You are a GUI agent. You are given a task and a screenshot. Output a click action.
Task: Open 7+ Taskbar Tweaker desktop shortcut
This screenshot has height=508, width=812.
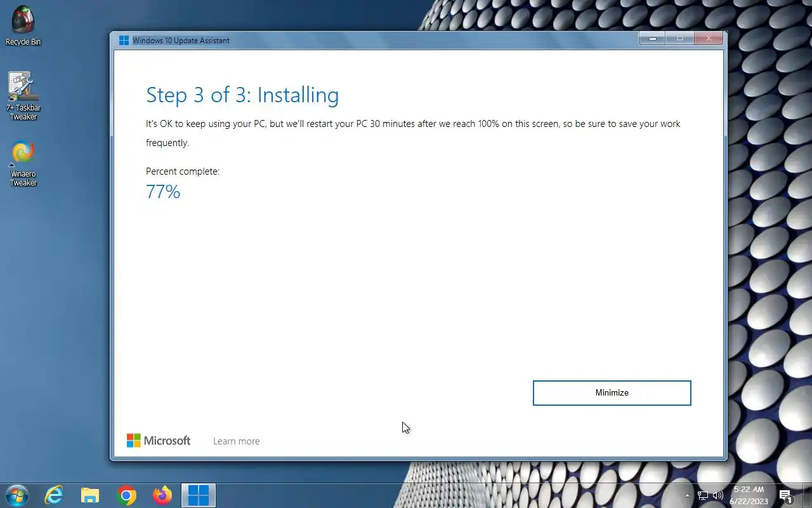[23, 96]
